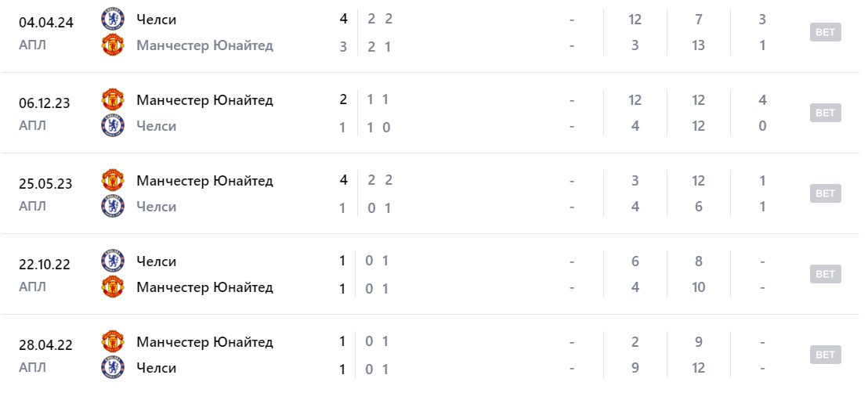Click Chelsea crest in 04.04.24 match
The width and height of the screenshot is (868, 393).
113,20
